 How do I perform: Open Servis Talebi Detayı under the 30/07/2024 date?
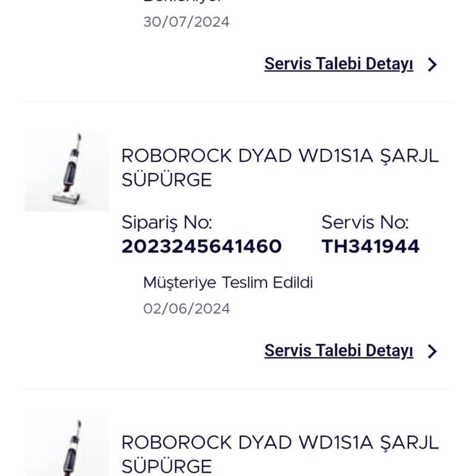coord(338,64)
